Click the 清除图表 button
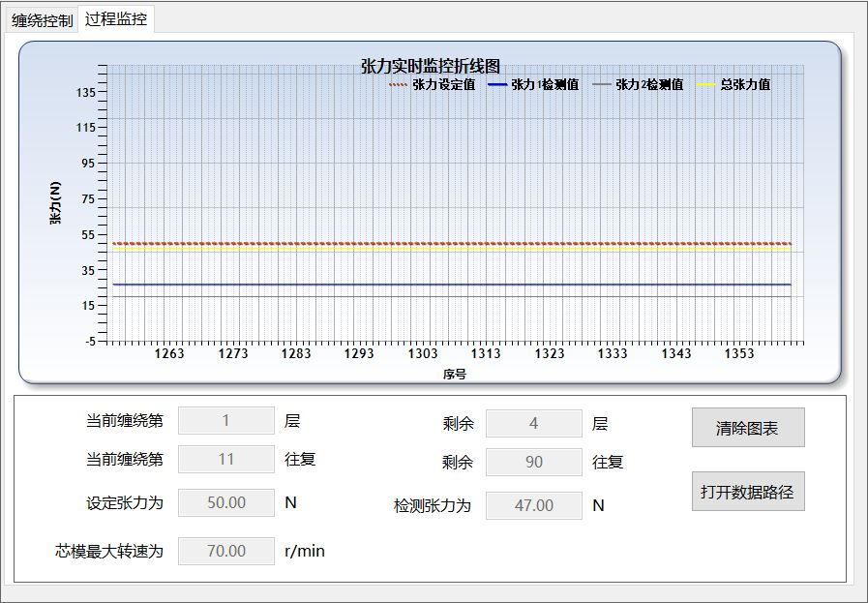Viewport: 868px width, 603px height. (x=748, y=428)
